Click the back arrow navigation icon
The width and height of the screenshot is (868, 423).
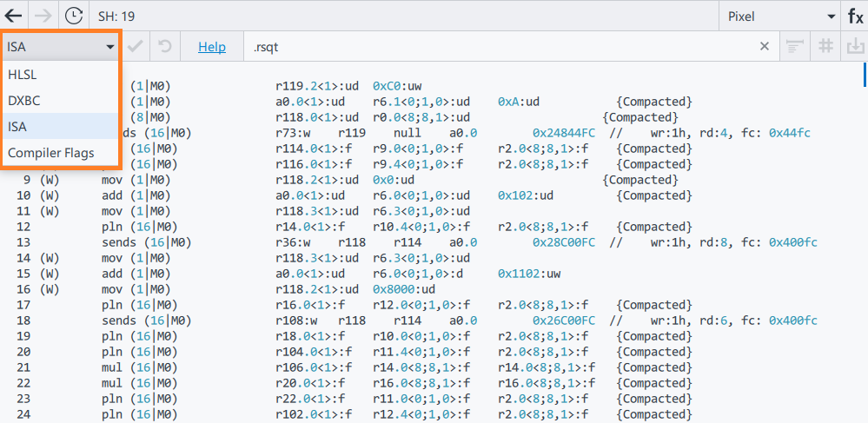[x=14, y=16]
